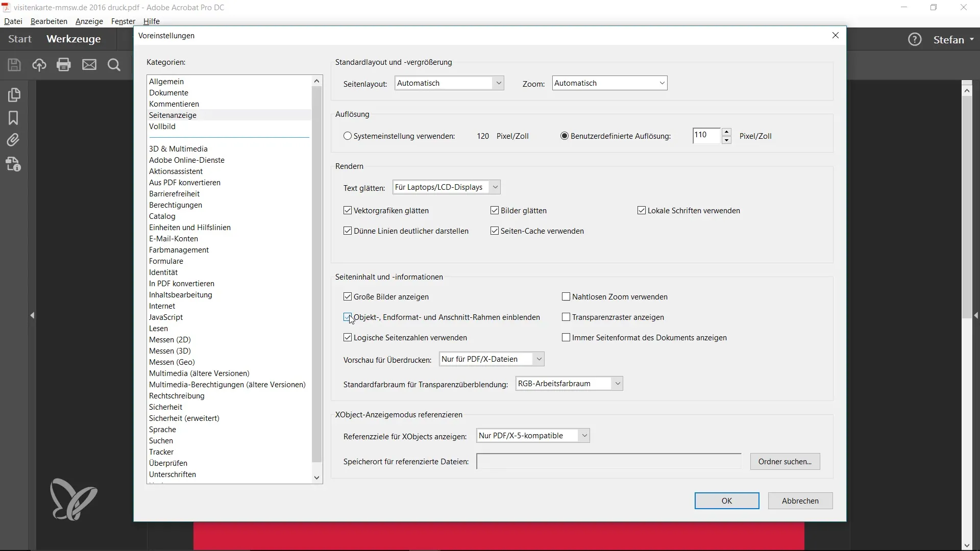This screenshot has width=980, height=551.
Task: Select the Unterschriften category
Action: tap(173, 474)
